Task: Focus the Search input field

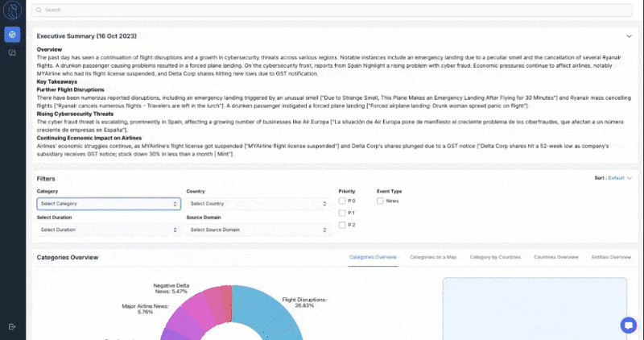Action: (x=332, y=10)
